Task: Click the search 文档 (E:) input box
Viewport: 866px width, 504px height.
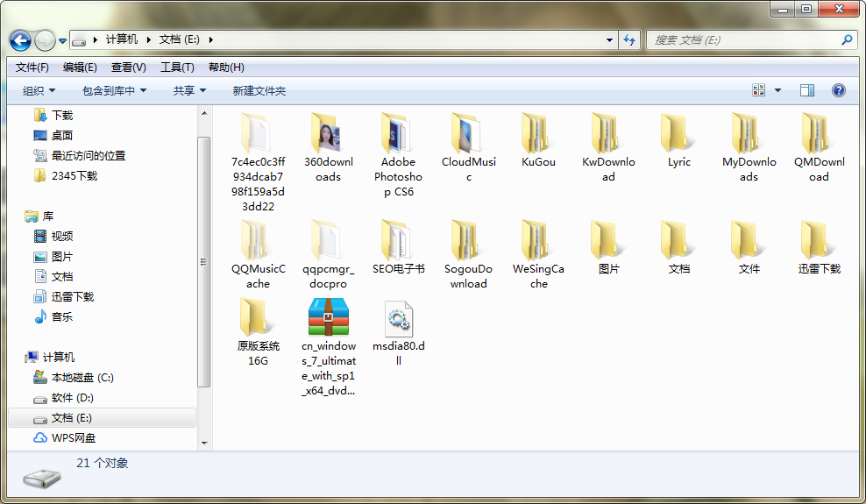Action: 745,40
